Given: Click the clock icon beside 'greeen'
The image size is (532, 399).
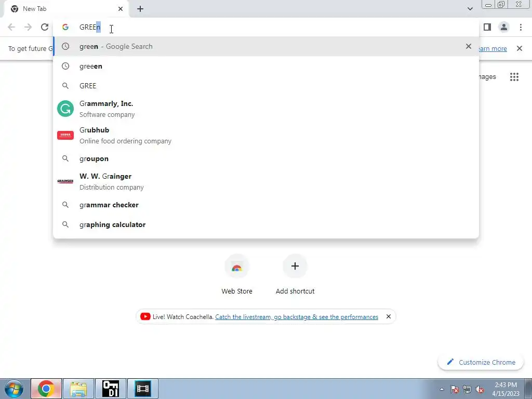Looking at the screenshot, I should (65, 66).
